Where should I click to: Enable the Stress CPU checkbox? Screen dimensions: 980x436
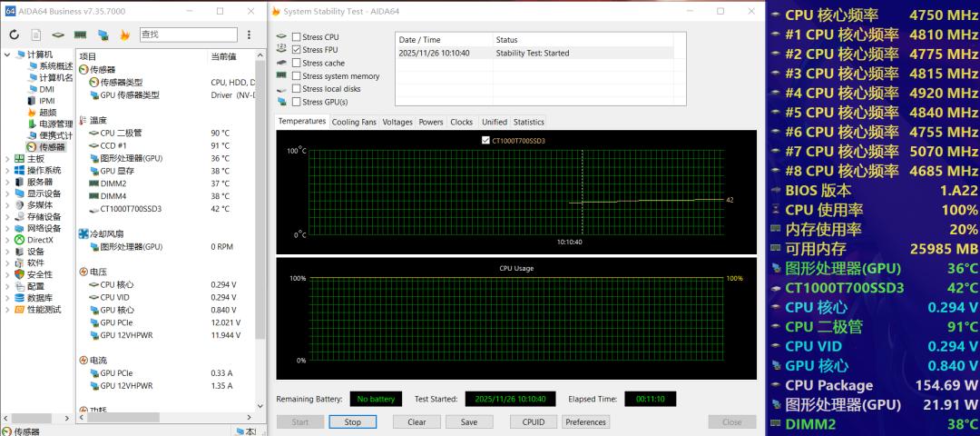297,37
